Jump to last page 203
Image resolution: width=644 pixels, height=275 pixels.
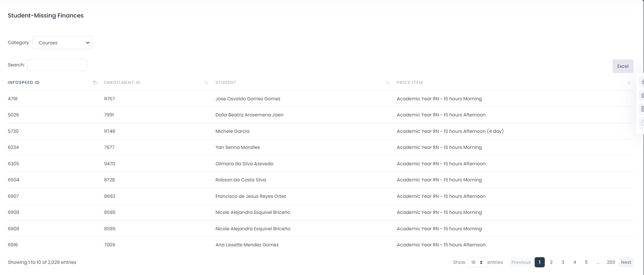610,263
